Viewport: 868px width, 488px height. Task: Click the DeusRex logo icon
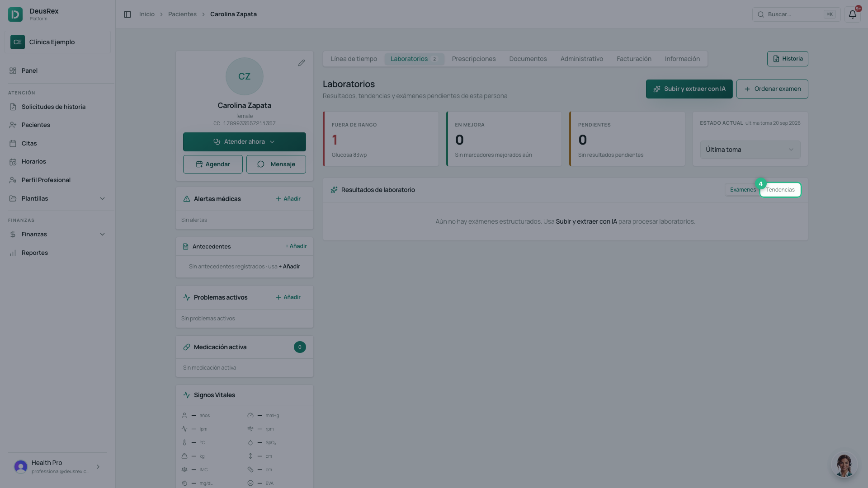[x=15, y=14]
